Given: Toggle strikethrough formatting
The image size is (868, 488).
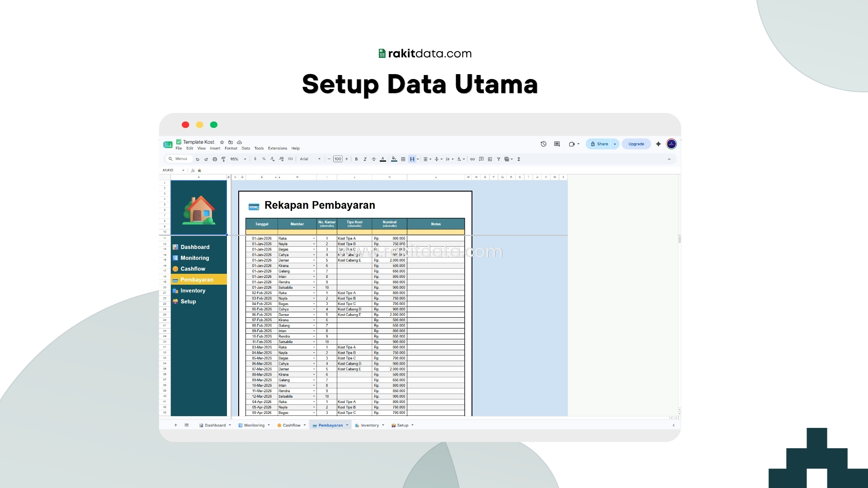Looking at the screenshot, I should point(374,159).
